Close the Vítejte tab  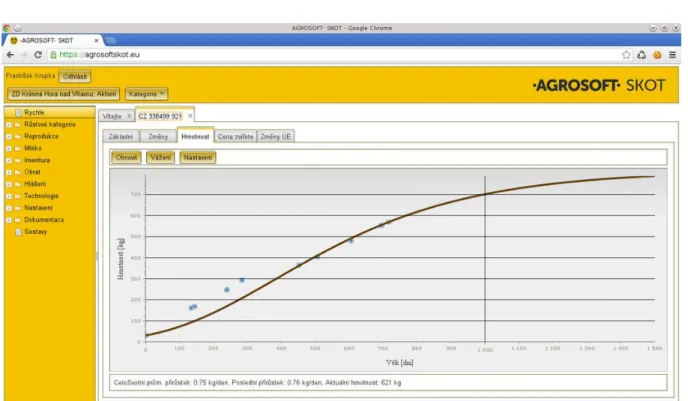(129, 116)
